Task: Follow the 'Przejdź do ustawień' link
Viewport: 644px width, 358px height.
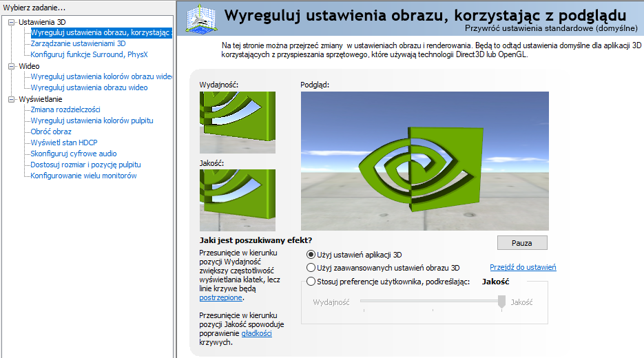Action: tap(523, 268)
